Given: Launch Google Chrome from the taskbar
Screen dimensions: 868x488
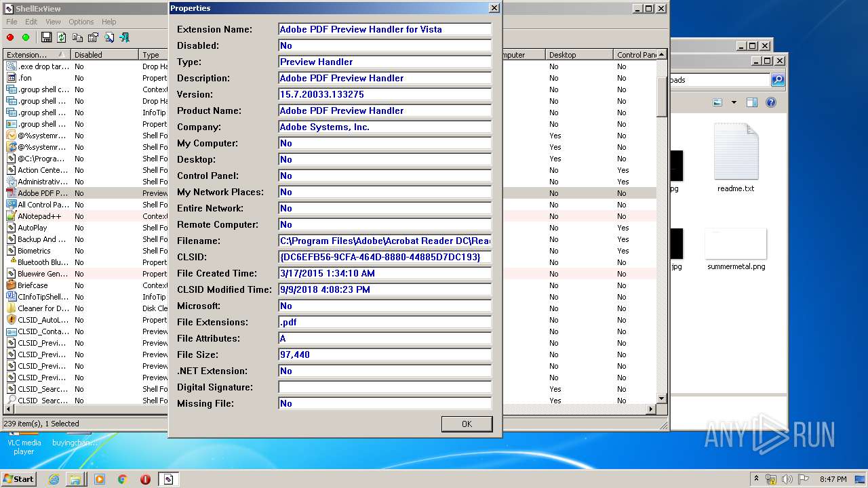Looking at the screenshot, I should (122, 479).
